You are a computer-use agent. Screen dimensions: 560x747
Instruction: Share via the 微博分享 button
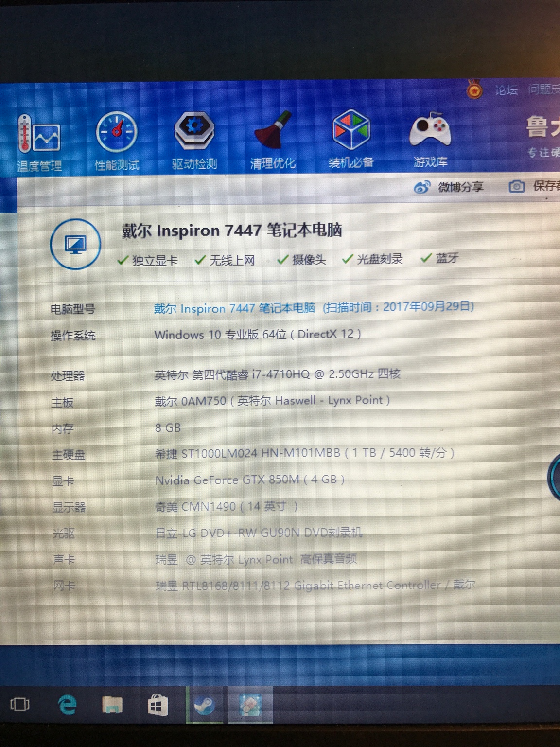[449, 187]
